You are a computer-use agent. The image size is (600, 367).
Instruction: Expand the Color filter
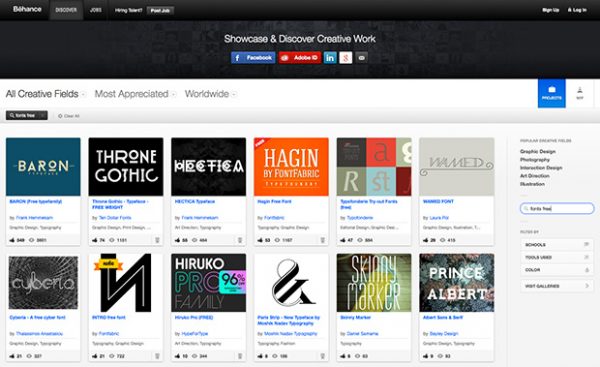[557, 270]
